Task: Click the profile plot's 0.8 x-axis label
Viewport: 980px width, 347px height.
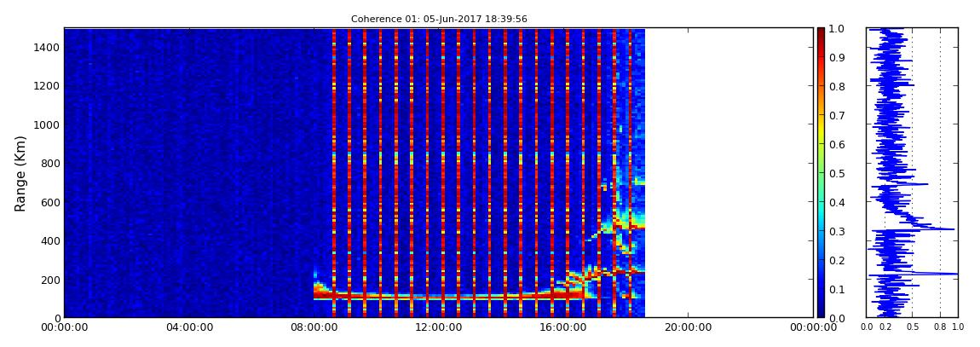Action: pos(940,327)
